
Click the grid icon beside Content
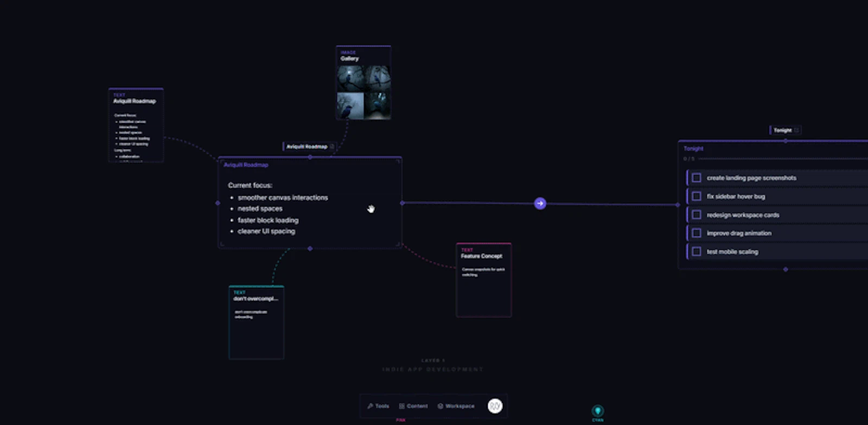(x=402, y=406)
